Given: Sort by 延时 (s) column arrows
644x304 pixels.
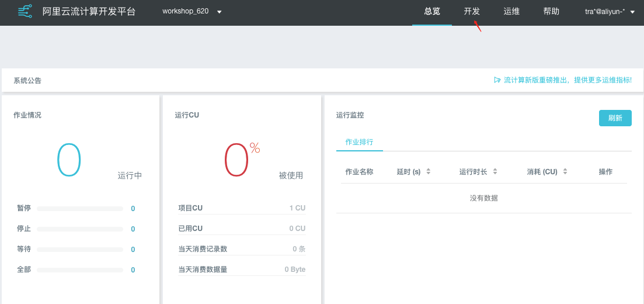Looking at the screenshot, I should 429,171.
